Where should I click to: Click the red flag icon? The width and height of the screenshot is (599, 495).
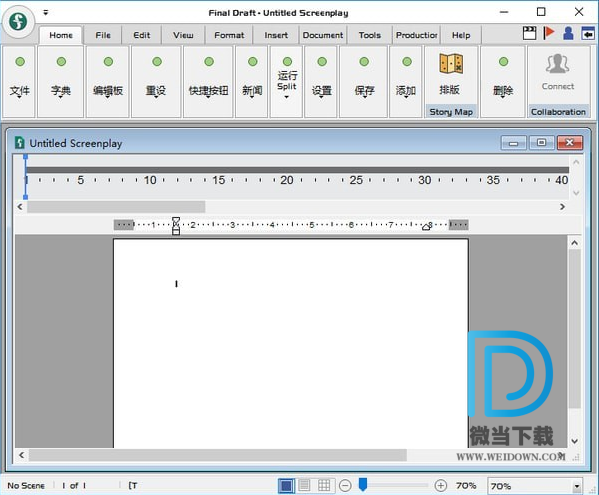coord(549,33)
